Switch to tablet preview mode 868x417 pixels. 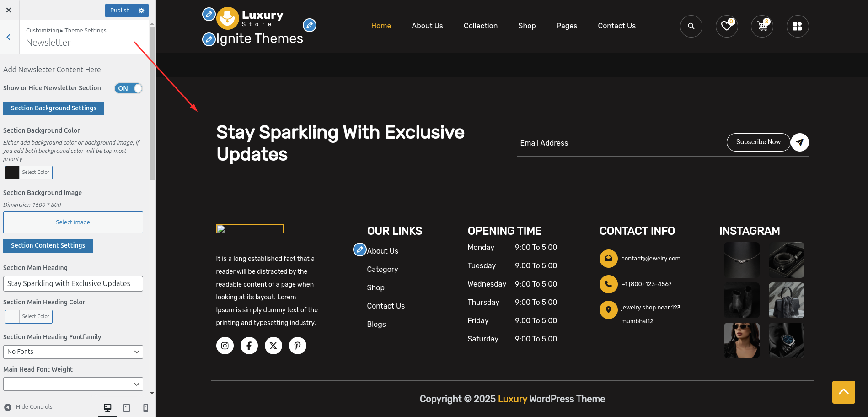click(x=127, y=407)
